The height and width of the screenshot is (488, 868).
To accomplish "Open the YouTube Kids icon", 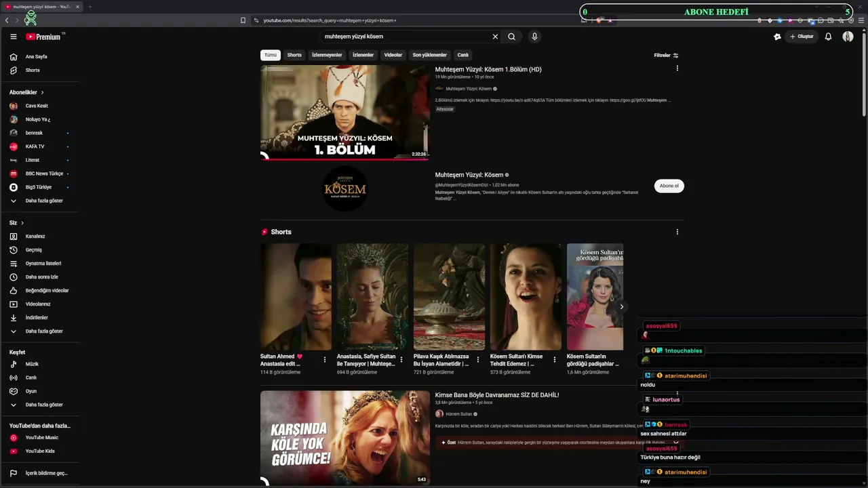I will (x=14, y=451).
